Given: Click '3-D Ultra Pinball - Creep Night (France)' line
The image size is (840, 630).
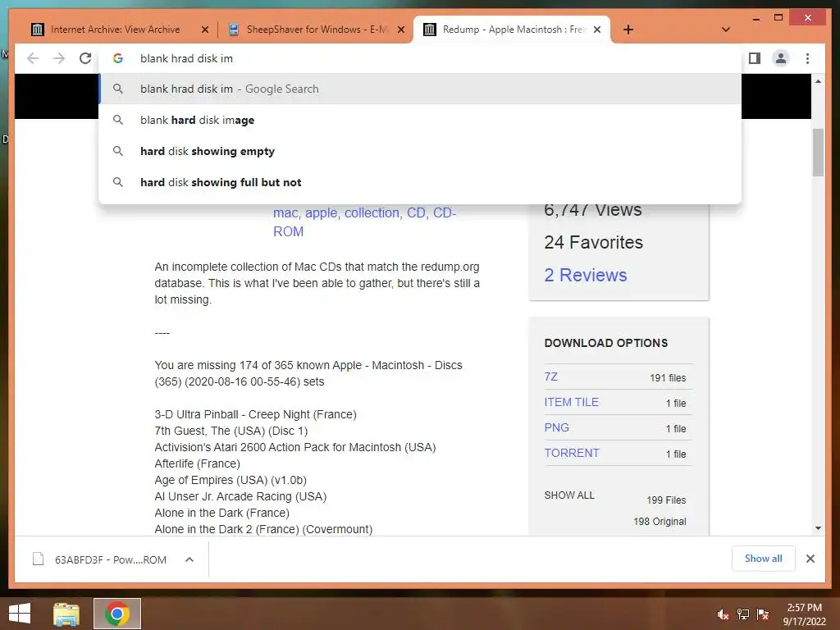Looking at the screenshot, I should tap(256, 414).
